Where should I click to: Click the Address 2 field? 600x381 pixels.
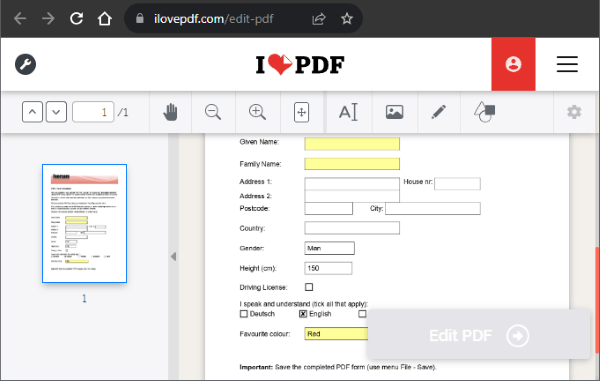[352, 196]
